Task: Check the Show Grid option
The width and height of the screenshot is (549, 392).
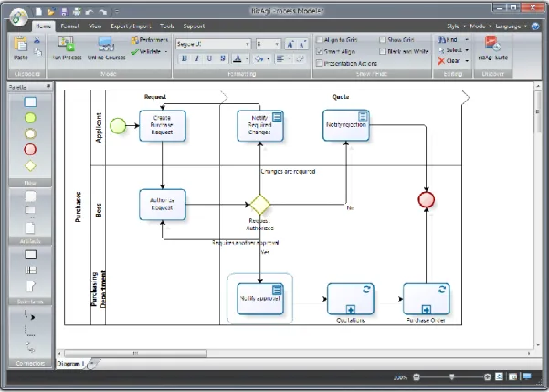Action: coord(383,39)
